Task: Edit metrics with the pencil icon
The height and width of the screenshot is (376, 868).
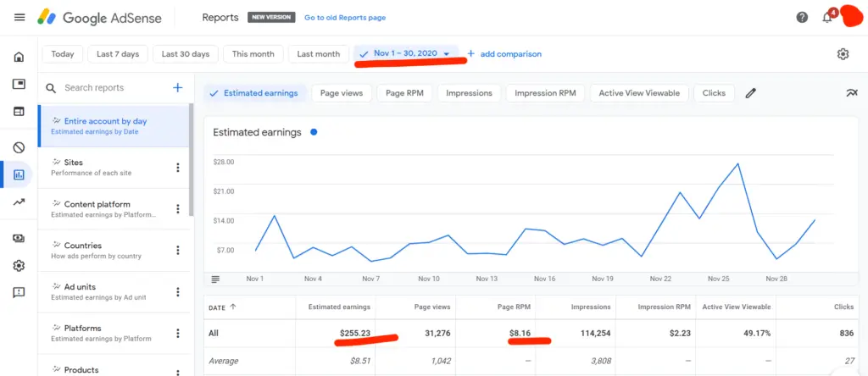Action: [x=751, y=93]
